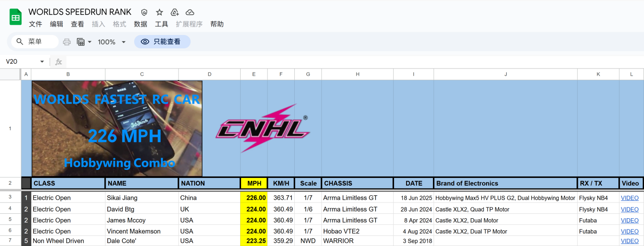Open the greyed 插入 menu
The height and width of the screenshot is (246, 644).
(x=98, y=24)
